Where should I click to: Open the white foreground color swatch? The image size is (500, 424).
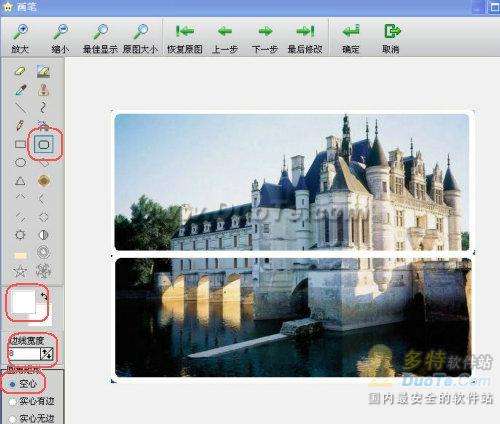point(24,301)
